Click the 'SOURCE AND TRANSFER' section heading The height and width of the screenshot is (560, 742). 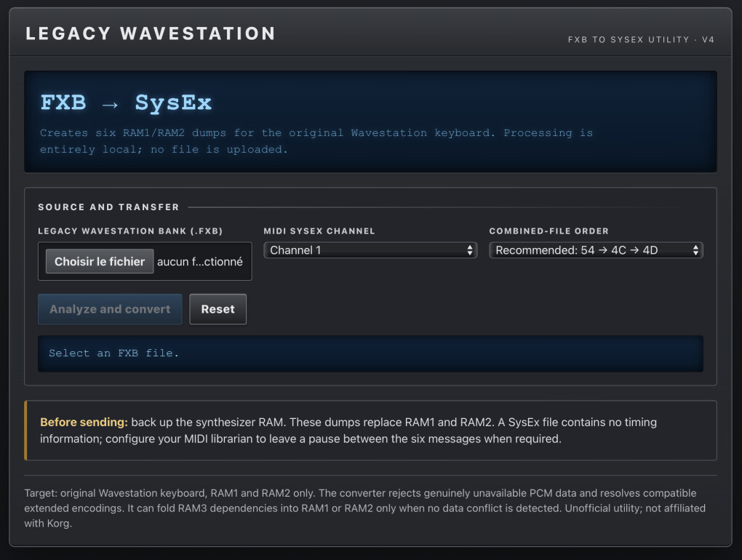click(x=108, y=207)
